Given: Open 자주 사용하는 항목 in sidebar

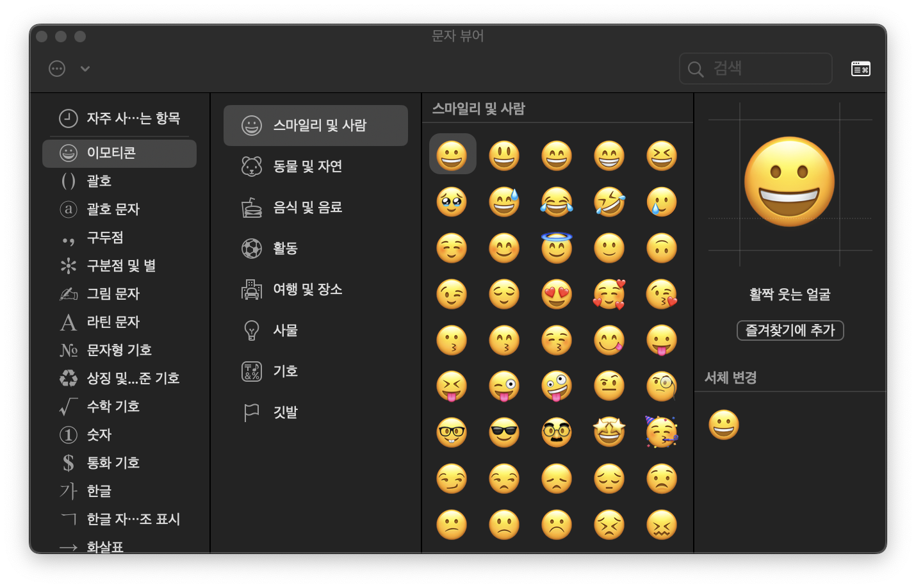Looking at the screenshot, I should (119, 118).
